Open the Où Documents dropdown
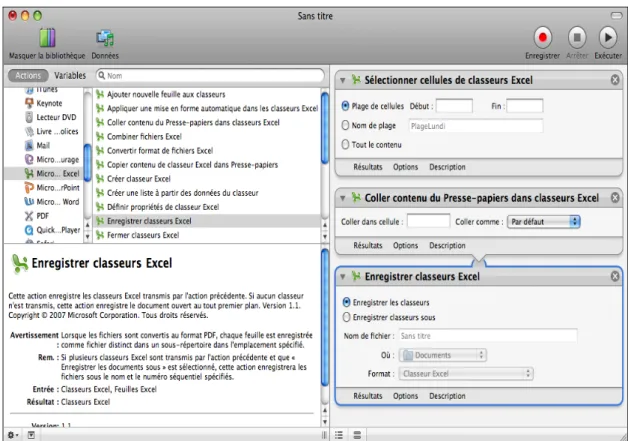628x441 pixels. [443, 355]
